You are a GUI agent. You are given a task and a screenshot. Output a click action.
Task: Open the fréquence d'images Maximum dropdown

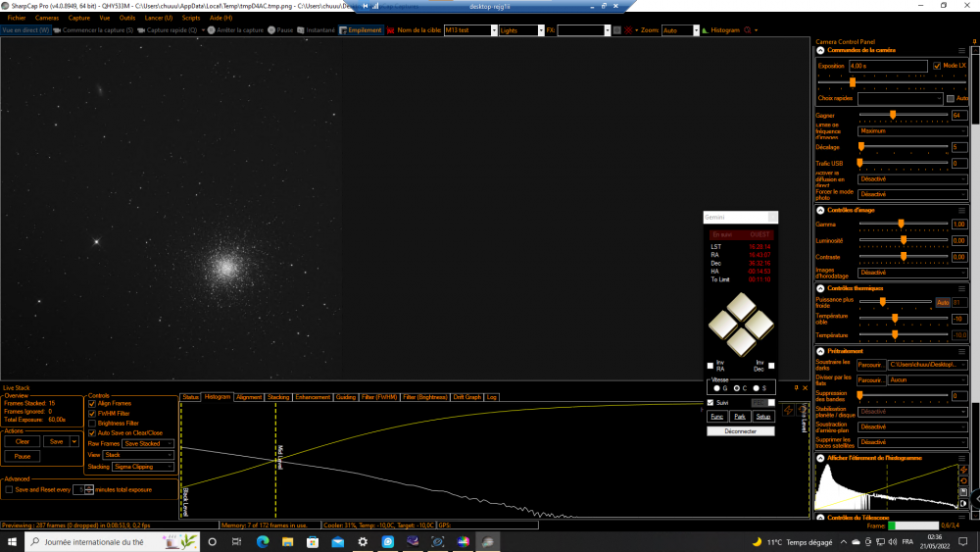912,131
